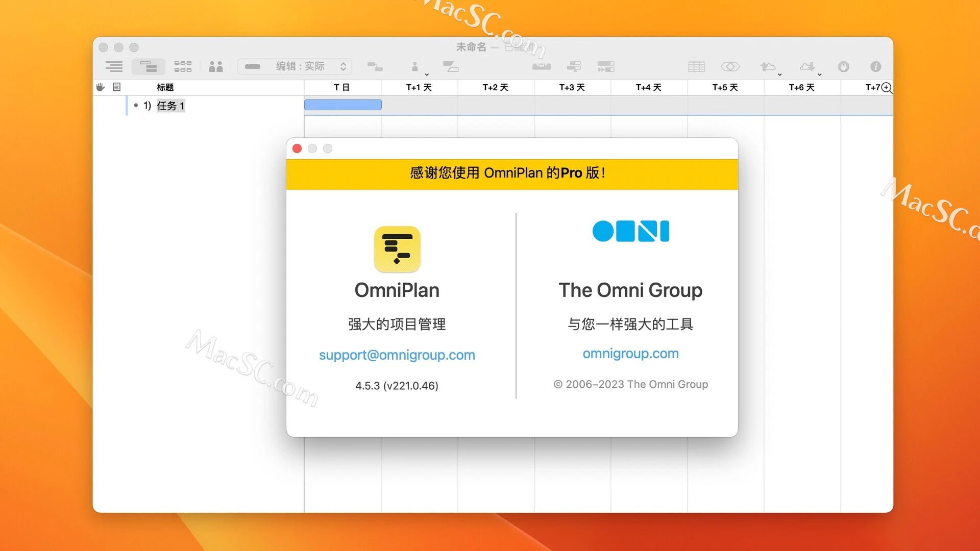Switch to Task Outline view icon

point(114,66)
